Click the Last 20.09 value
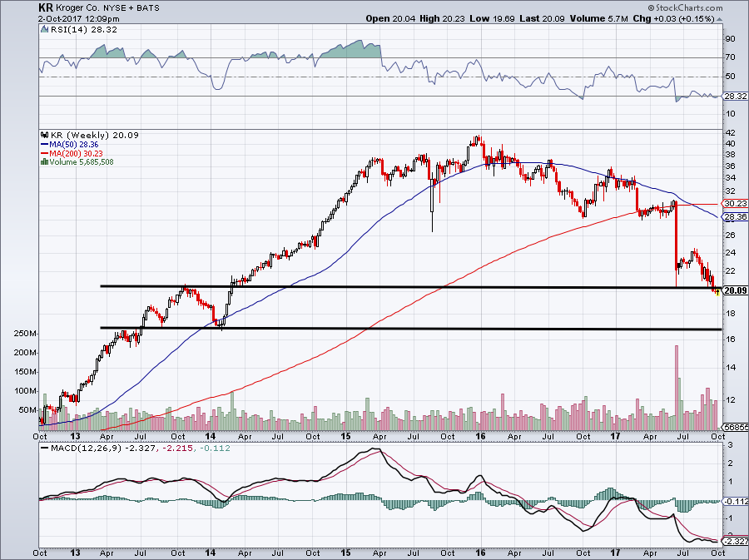This screenshot has height=560, width=749. click(x=542, y=18)
